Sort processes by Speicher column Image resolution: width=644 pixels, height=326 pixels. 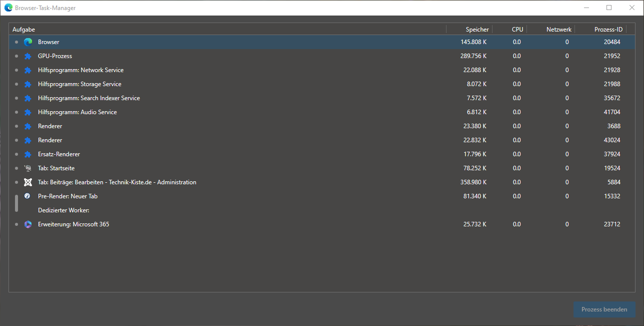(477, 30)
